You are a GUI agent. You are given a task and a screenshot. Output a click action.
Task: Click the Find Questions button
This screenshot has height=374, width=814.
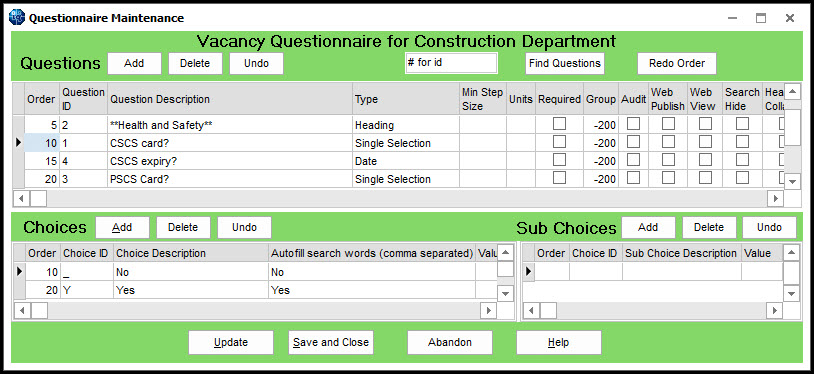564,63
